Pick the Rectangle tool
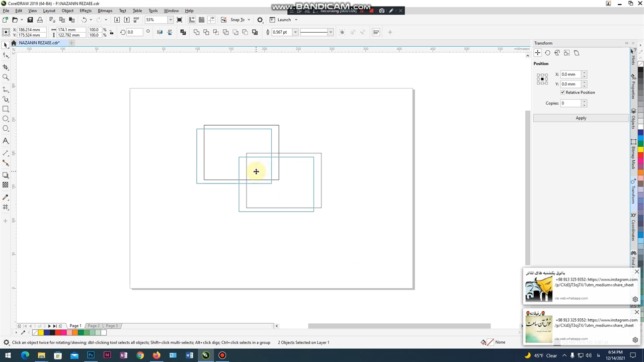Image resolution: width=644 pixels, height=362 pixels. point(6,109)
